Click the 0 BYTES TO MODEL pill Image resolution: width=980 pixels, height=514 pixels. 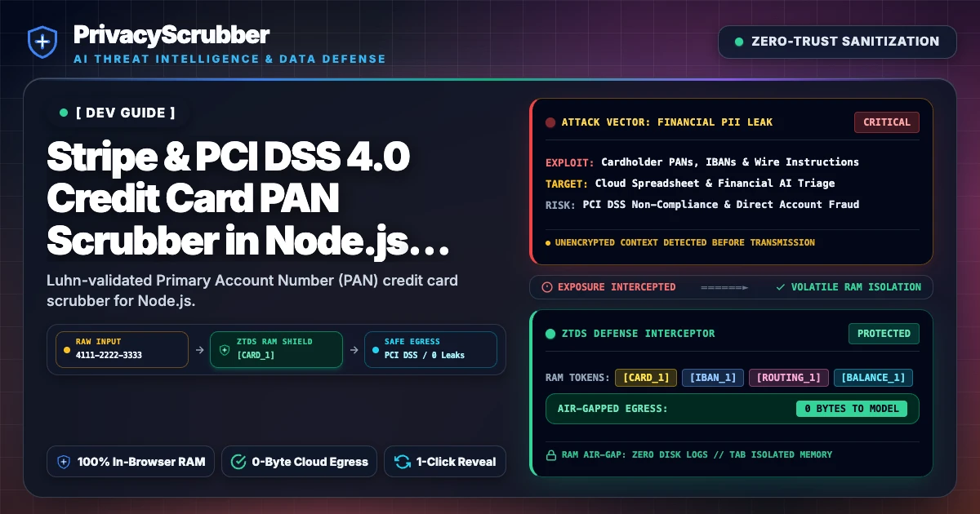(x=852, y=409)
